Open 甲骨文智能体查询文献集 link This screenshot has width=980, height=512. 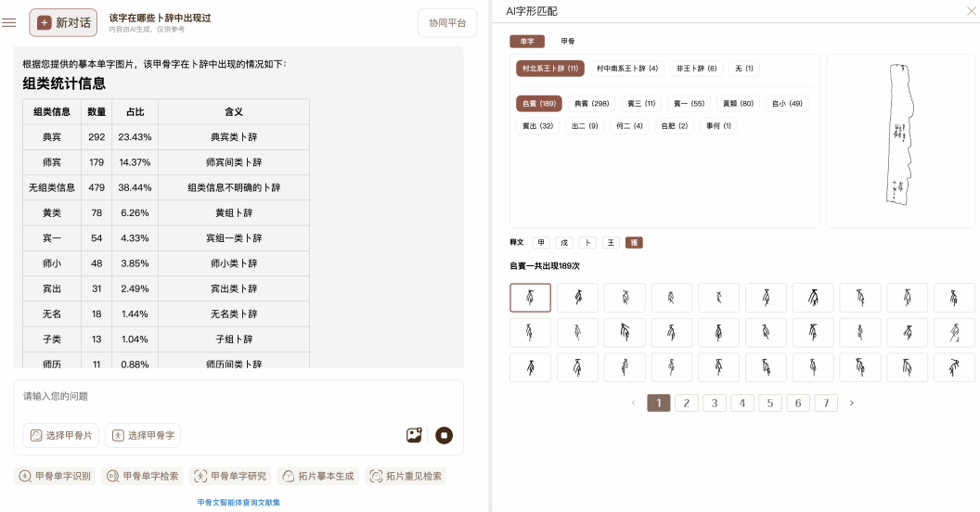click(x=239, y=502)
